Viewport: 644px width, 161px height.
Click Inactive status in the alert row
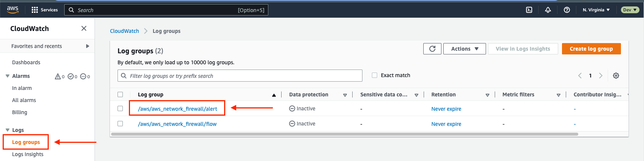[302, 108]
